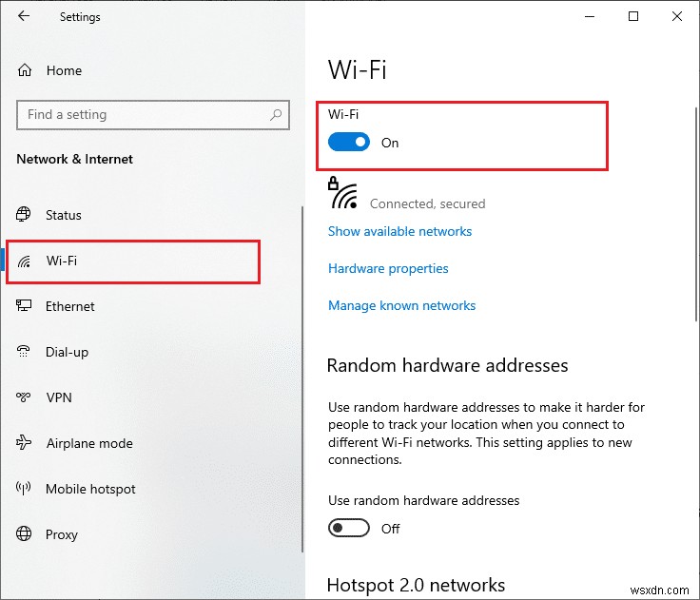The width and height of the screenshot is (700, 600).
Task: Enable random hardware addresses toggle
Action: [x=349, y=528]
